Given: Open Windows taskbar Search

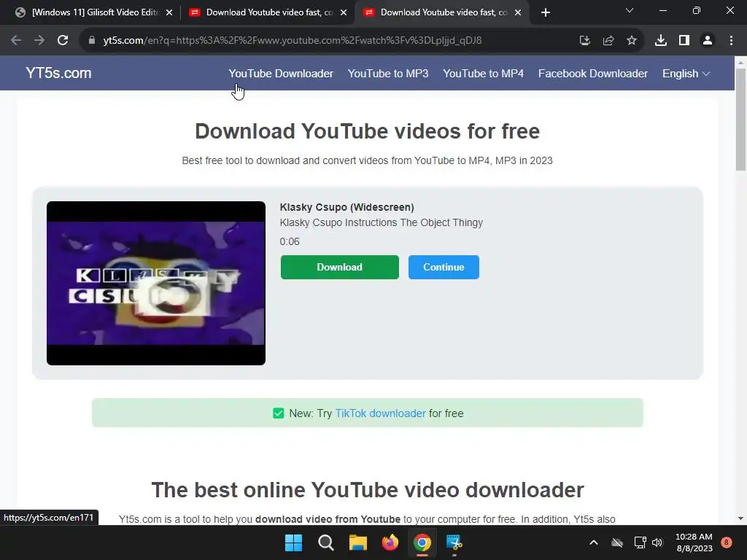Looking at the screenshot, I should tap(326, 542).
